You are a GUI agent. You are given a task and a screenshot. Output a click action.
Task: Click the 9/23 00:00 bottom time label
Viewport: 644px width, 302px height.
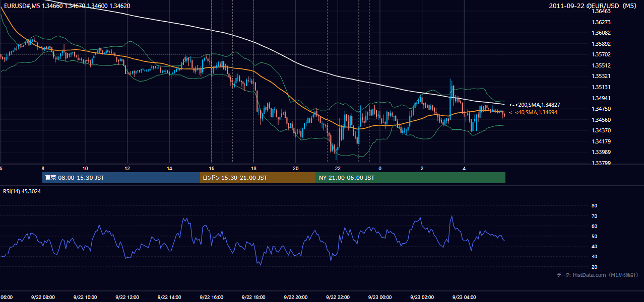point(379,297)
